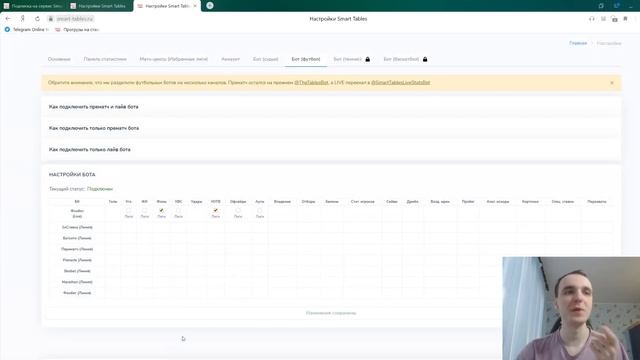Click the Marathon (Линия) row label
This screenshot has width=640, height=360.
coord(77,282)
